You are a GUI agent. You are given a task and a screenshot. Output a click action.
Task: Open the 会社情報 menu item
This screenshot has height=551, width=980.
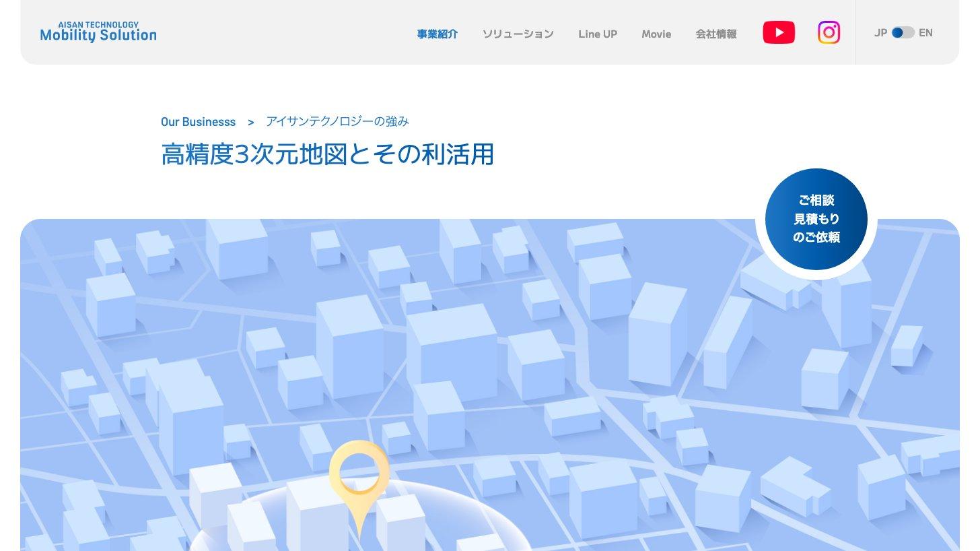click(716, 34)
